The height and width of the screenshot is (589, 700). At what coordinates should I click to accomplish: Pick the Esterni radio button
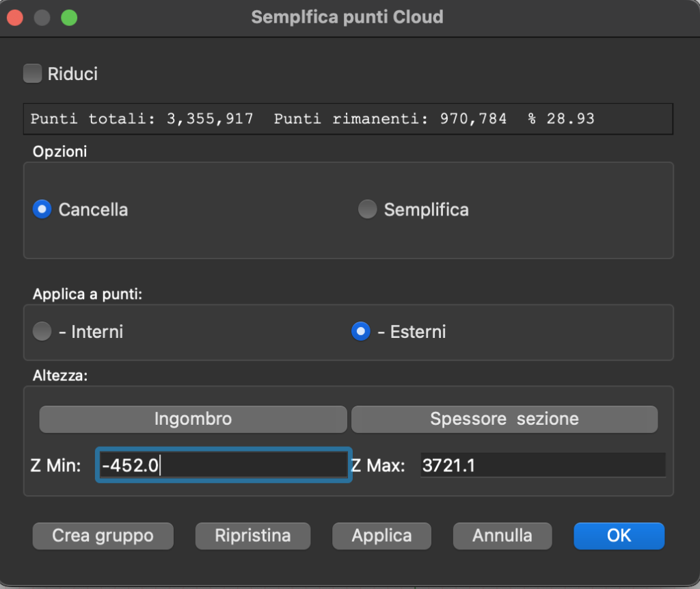click(x=360, y=332)
